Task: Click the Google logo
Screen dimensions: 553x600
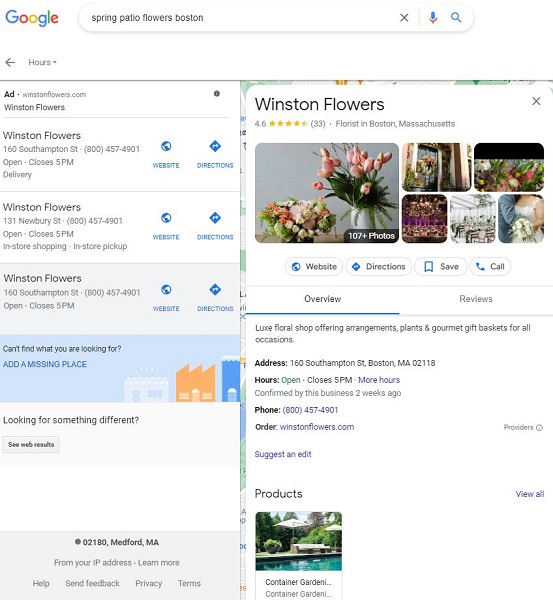Action: (x=32, y=18)
